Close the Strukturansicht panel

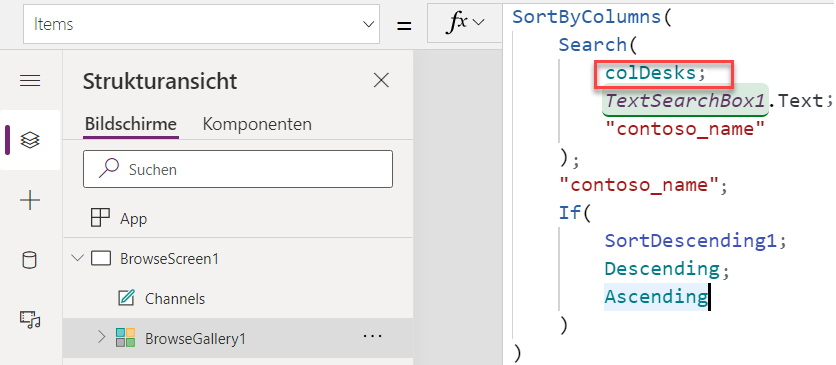(381, 81)
